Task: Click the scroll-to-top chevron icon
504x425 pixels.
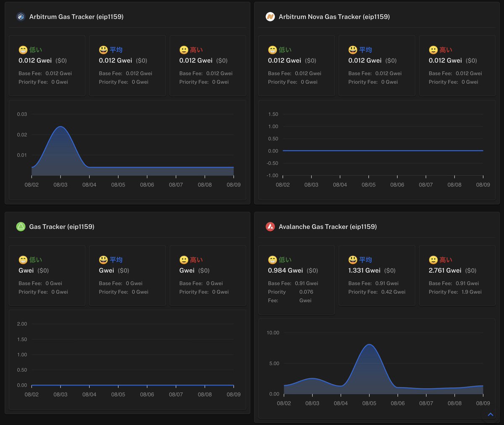Action: pos(490,415)
